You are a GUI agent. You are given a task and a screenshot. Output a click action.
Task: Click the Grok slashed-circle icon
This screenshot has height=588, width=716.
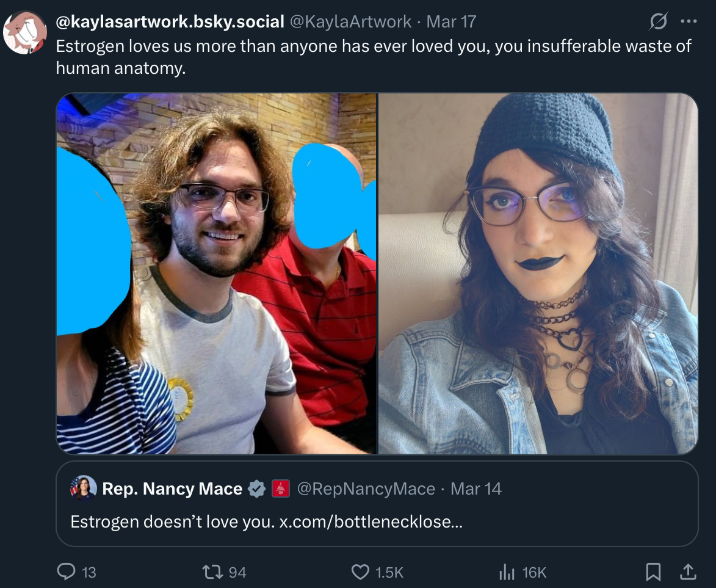pyautogui.click(x=658, y=21)
